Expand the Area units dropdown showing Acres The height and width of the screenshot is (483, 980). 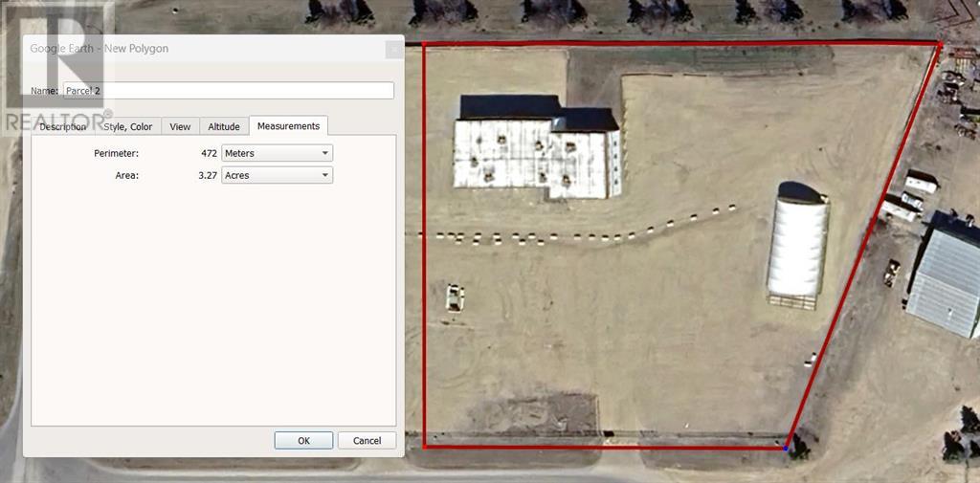[277, 176]
